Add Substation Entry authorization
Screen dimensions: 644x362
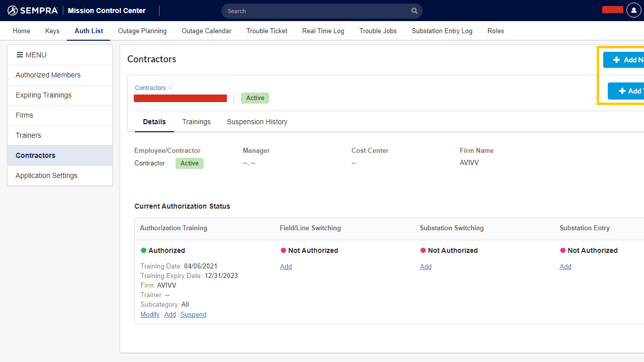click(565, 266)
